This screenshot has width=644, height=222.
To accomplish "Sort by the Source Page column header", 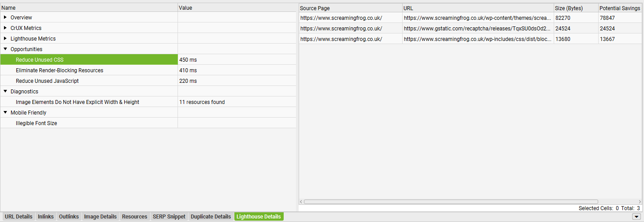I will click(351, 8).
